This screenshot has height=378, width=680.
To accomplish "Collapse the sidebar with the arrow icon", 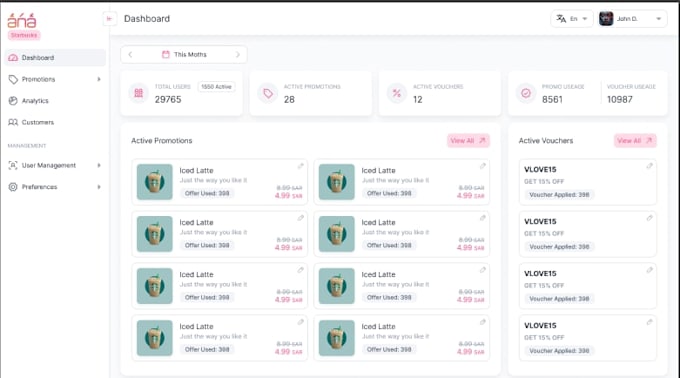I will (x=109, y=19).
